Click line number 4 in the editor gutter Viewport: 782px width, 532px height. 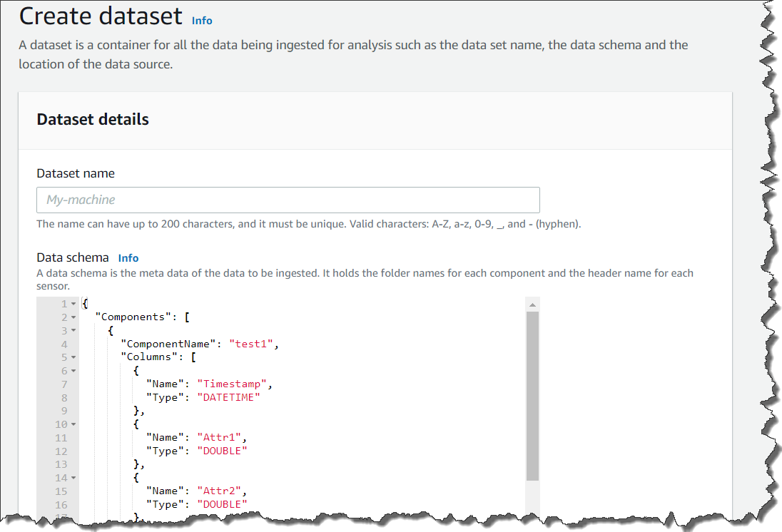pyautogui.click(x=64, y=344)
